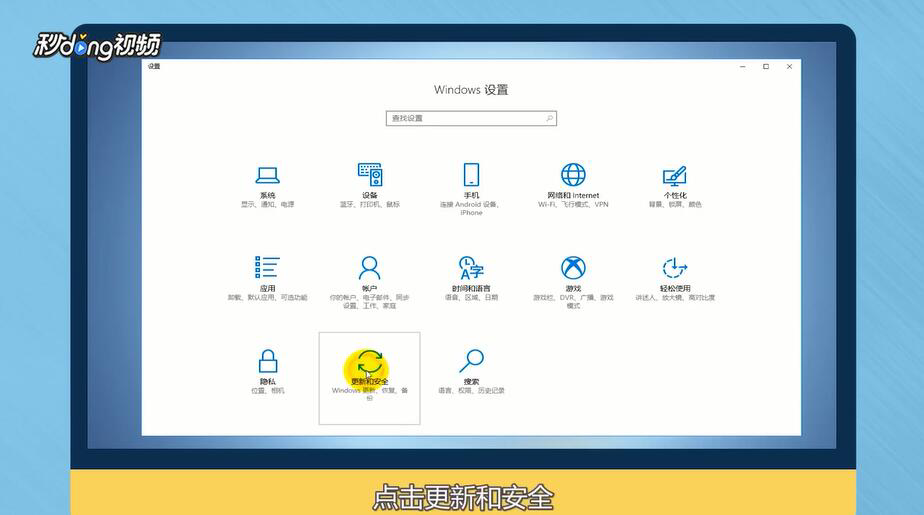Click the 讲述人、放大镜、高对比度 description
Viewport: 924px width, 515px height.
pyautogui.click(x=675, y=298)
